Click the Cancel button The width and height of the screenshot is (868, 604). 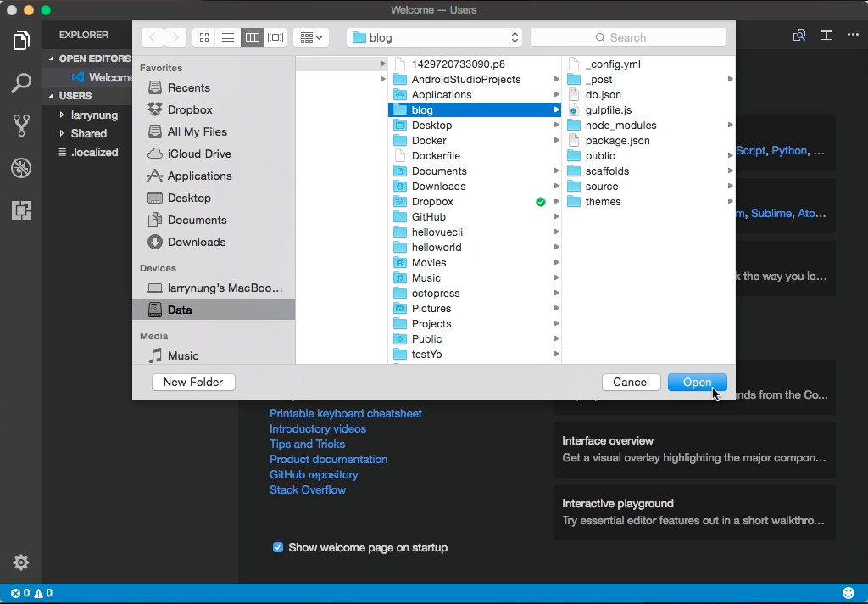click(x=631, y=382)
